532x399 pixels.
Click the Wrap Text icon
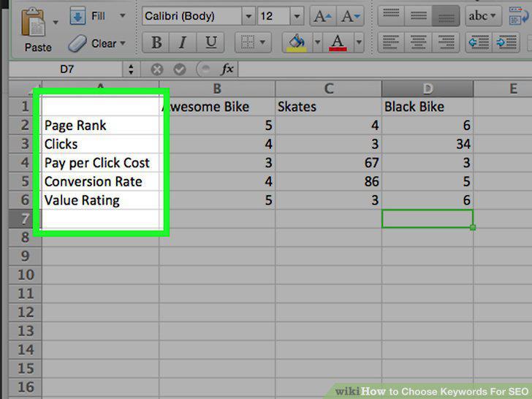(x=517, y=16)
